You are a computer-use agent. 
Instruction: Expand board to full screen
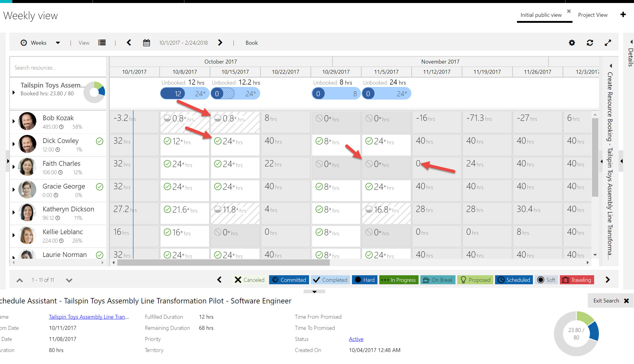608,43
